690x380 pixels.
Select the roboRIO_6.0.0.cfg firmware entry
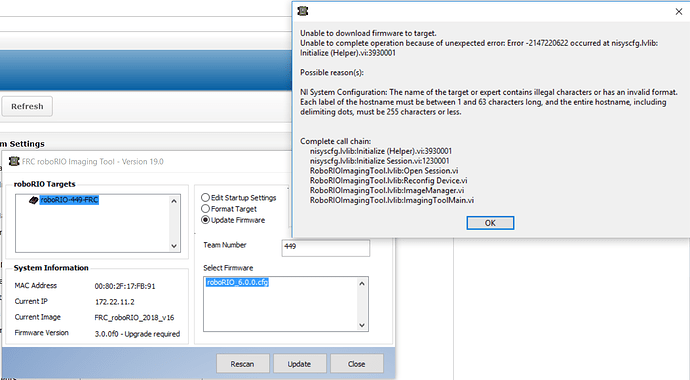[x=237, y=282]
